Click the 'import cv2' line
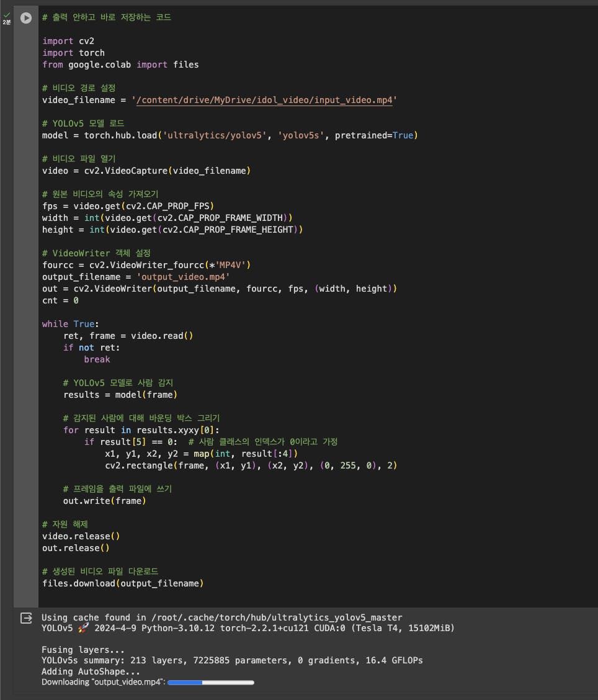Viewport: 598px width, 700px height. tap(68, 41)
